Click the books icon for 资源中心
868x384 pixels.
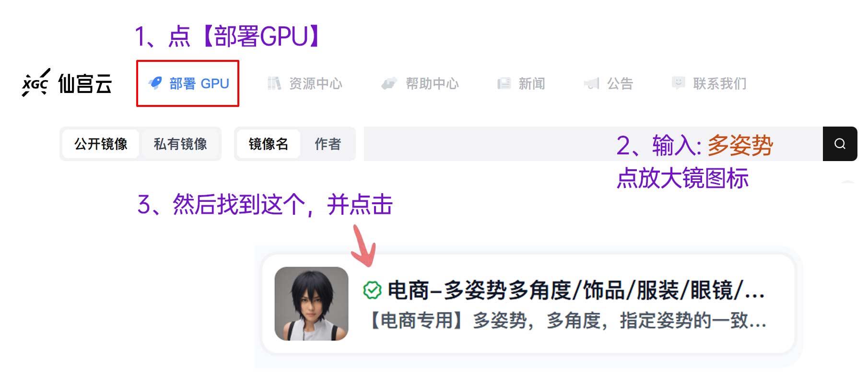[x=274, y=83]
